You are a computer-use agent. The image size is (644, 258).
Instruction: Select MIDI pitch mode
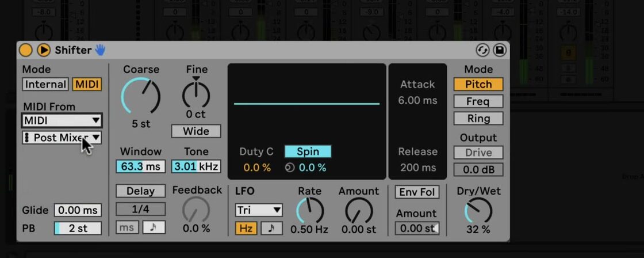87,84
